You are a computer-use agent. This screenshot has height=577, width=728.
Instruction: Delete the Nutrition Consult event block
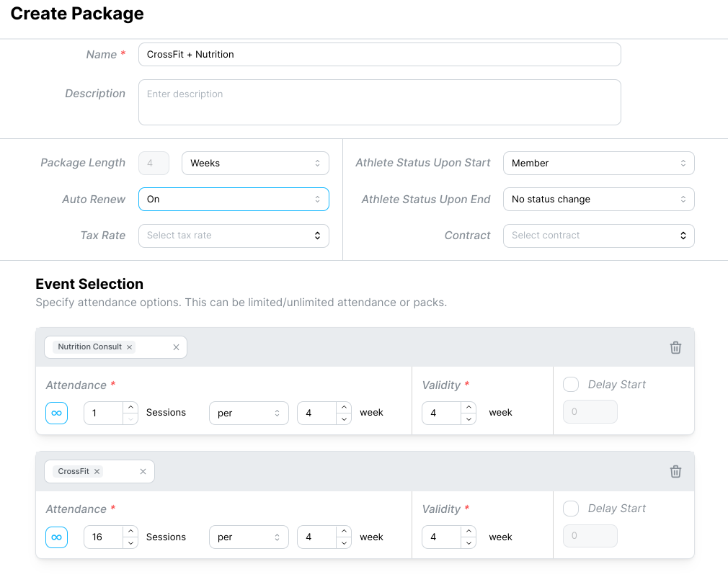coord(675,347)
